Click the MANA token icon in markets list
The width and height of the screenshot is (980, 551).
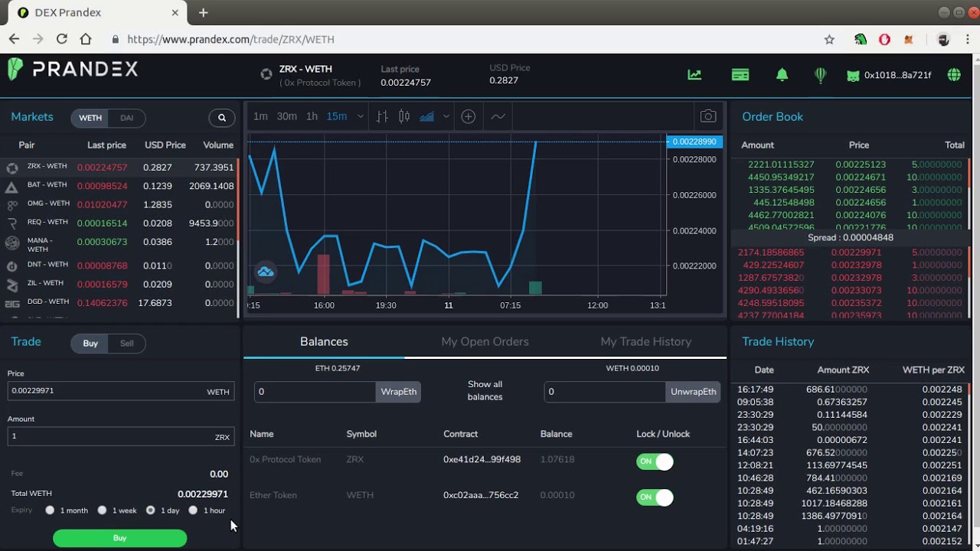pos(11,243)
